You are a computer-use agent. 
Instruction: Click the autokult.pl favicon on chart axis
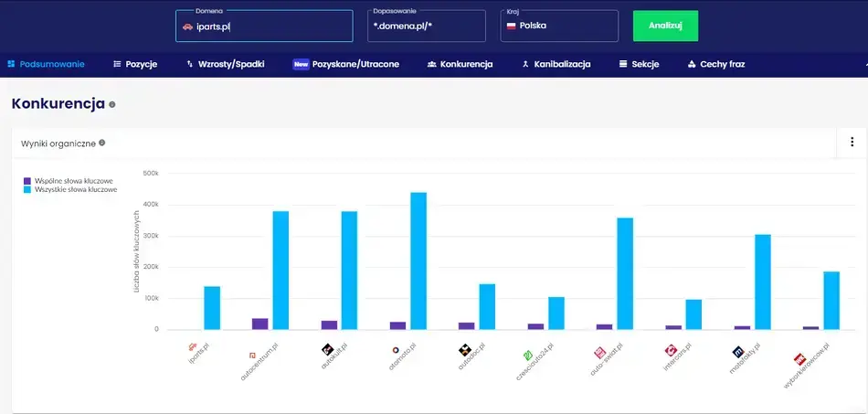click(327, 349)
